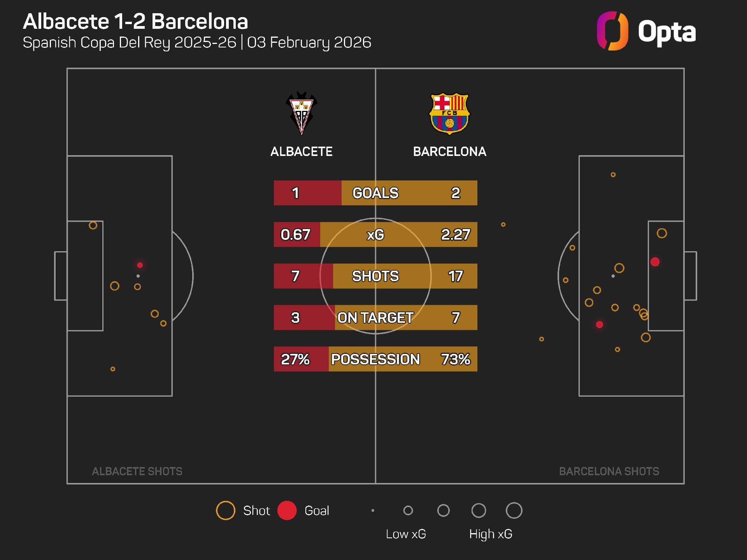Viewport: 747px width, 560px height.
Task: Click the orange Shot legend circle
Action: (226, 511)
